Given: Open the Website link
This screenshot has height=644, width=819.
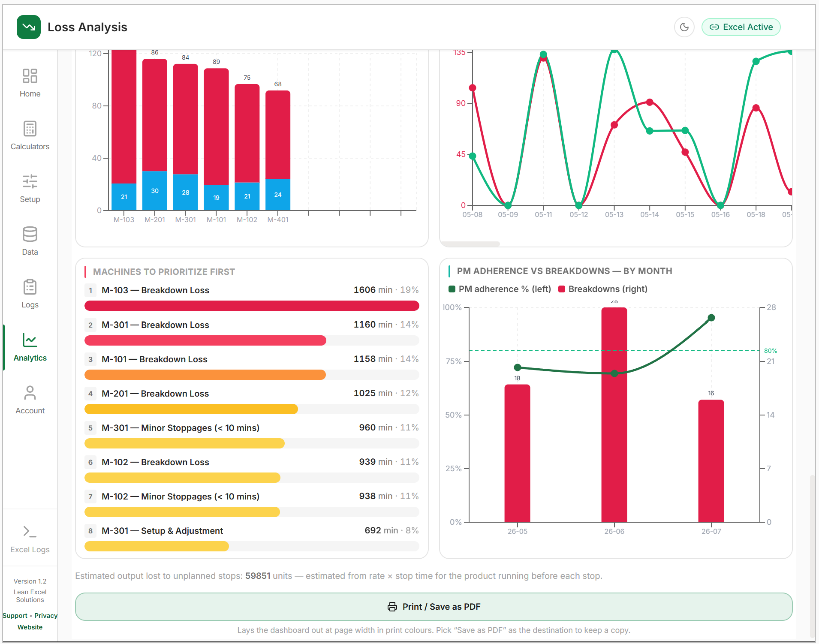Looking at the screenshot, I should coord(30,627).
